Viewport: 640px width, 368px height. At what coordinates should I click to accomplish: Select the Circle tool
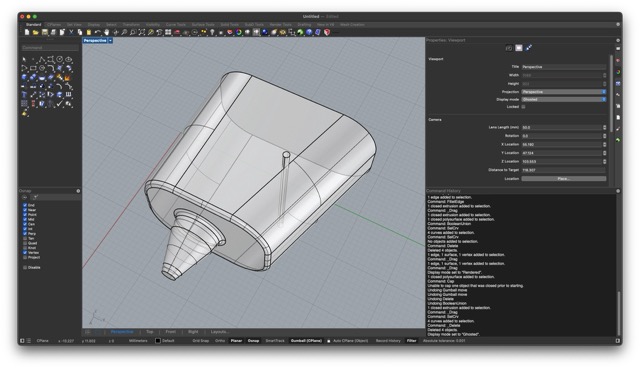[60, 60]
